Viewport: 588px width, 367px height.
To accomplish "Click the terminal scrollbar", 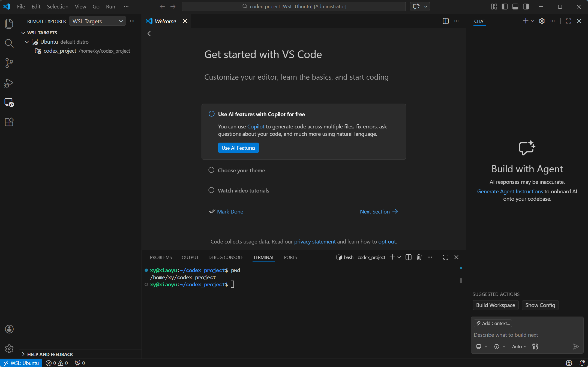I will pos(461,281).
